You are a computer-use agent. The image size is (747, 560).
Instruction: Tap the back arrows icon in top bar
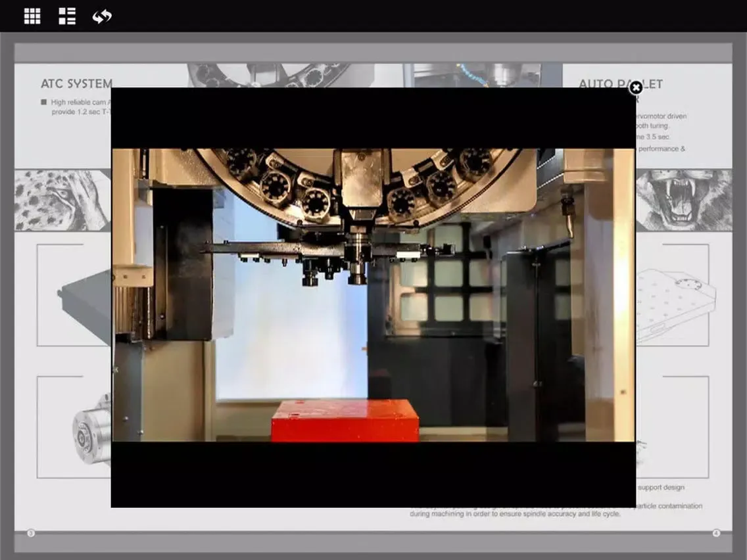[102, 16]
